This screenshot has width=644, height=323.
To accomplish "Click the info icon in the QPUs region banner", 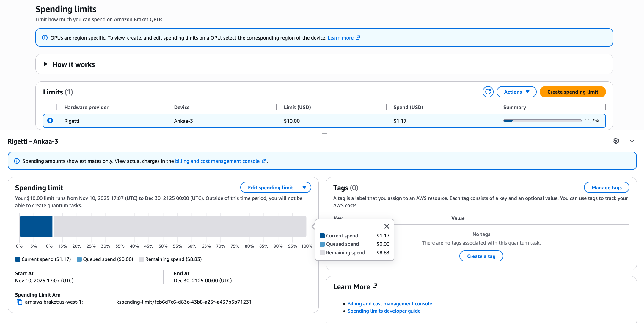I will click(x=45, y=37).
